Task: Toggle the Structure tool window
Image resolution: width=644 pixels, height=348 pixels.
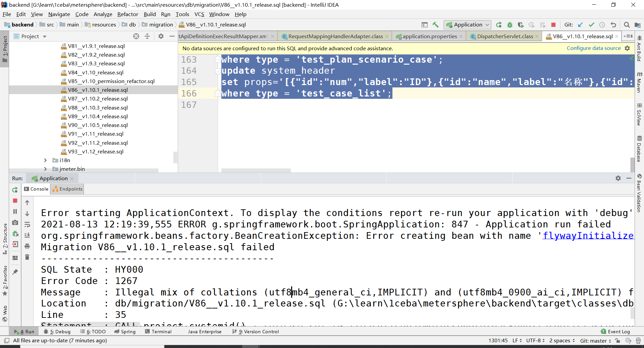Action: [x=5, y=238]
